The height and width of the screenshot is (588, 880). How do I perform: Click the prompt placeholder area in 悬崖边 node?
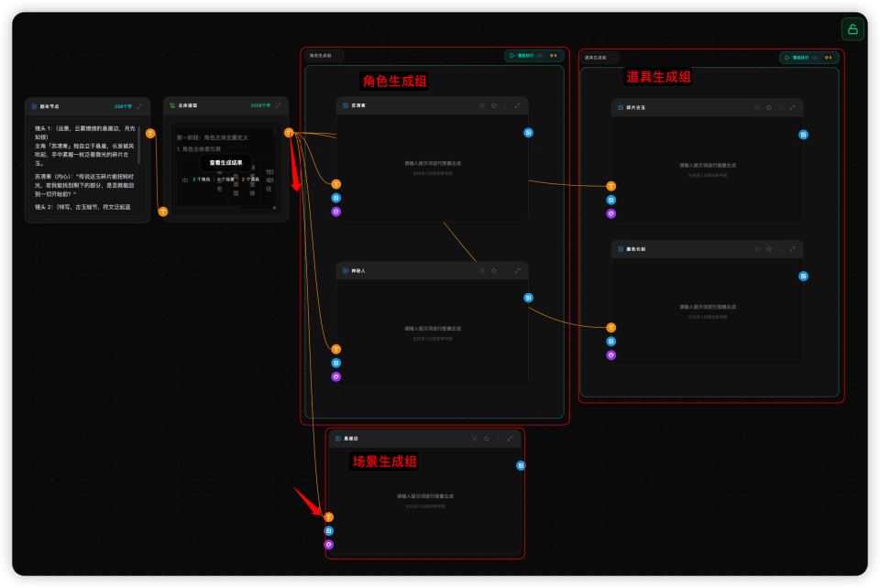click(424, 501)
